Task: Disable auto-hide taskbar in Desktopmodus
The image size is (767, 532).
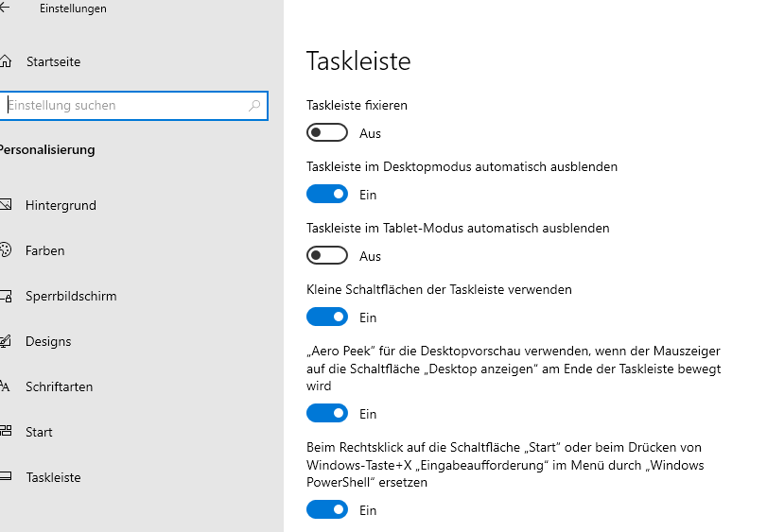Action: [x=327, y=195]
